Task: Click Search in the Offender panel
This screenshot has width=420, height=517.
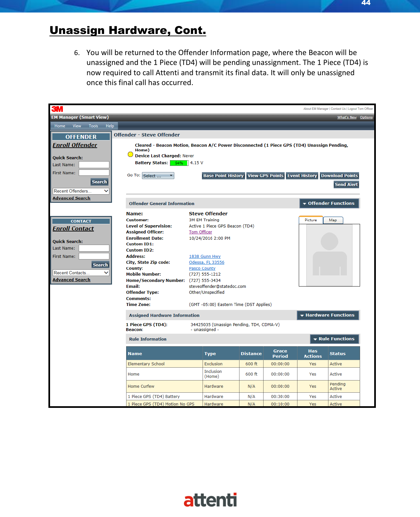Action: [99, 182]
